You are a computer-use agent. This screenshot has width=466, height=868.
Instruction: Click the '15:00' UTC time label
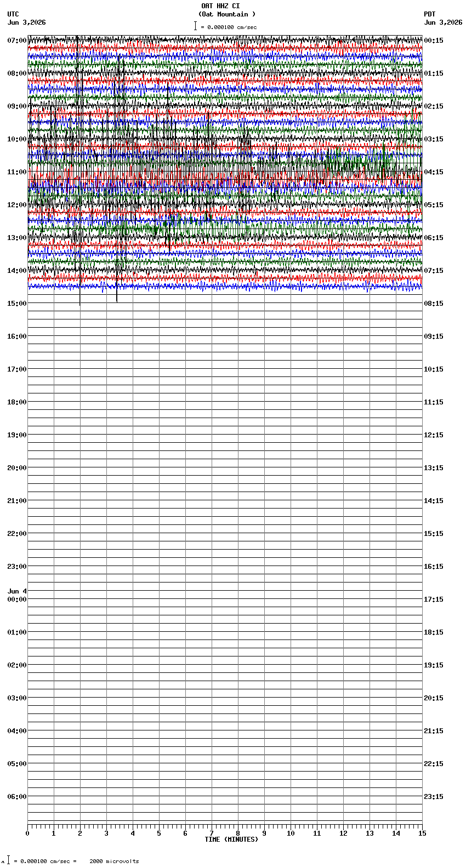(17, 304)
